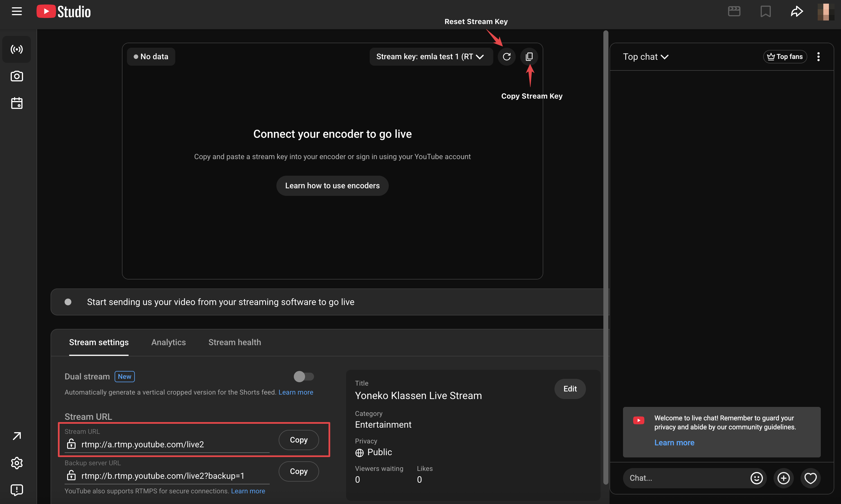Click the YouTube Studio logo
841x504 pixels.
click(63, 12)
